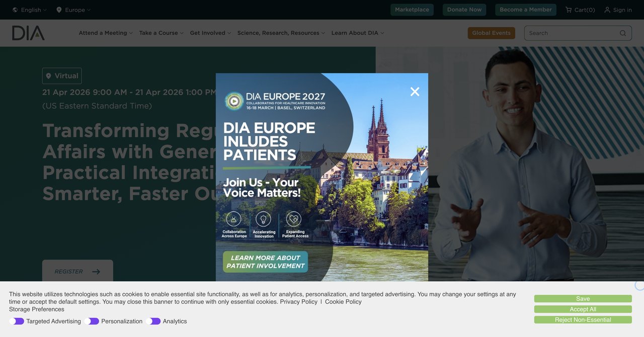This screenshot has width=644, height=337.
Task: Open the Cart(0) link
Action: click(x=580, y=10)
